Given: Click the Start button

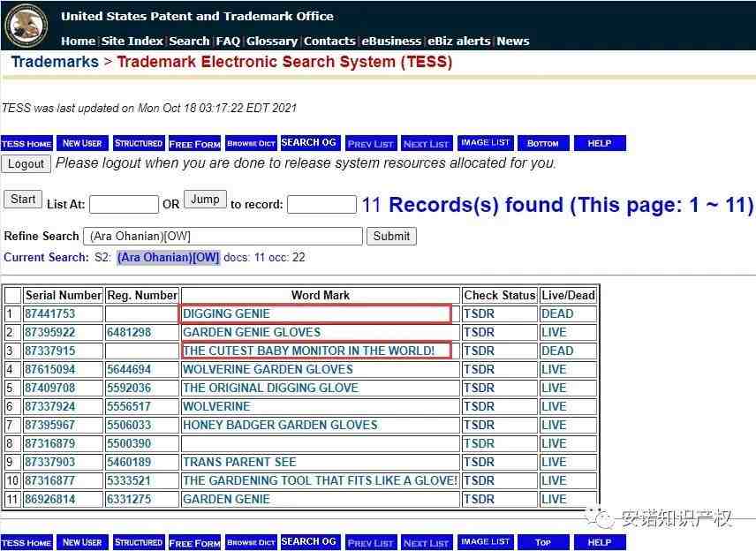Looking at the screenshot, I should point(23,199).
